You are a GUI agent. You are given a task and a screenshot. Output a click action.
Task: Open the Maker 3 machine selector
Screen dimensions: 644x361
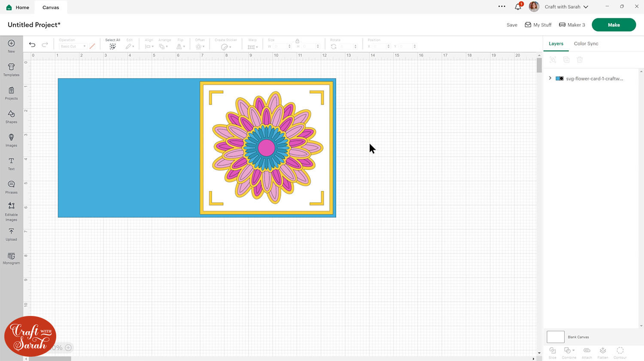pos(572,25)
